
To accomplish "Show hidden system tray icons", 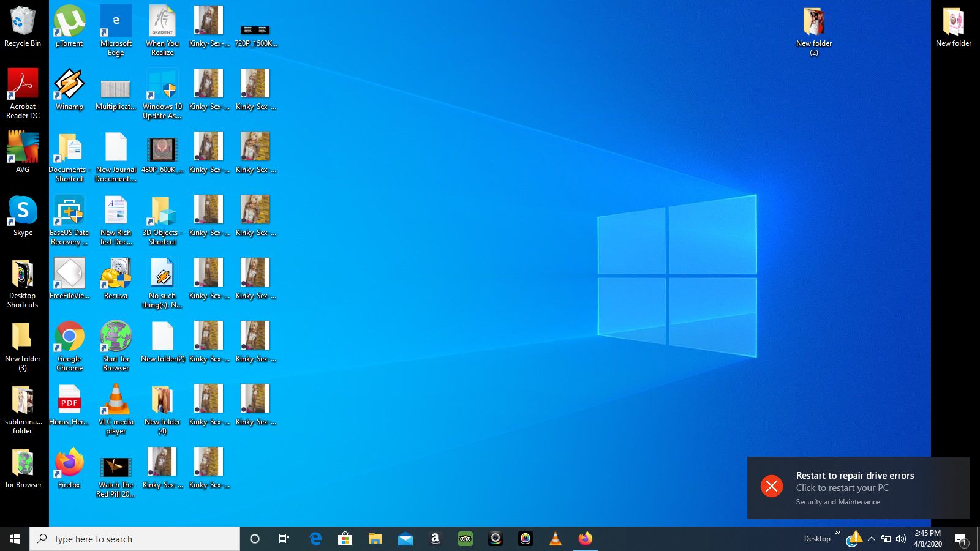I will pyautogui.click(x=872, y=539).
